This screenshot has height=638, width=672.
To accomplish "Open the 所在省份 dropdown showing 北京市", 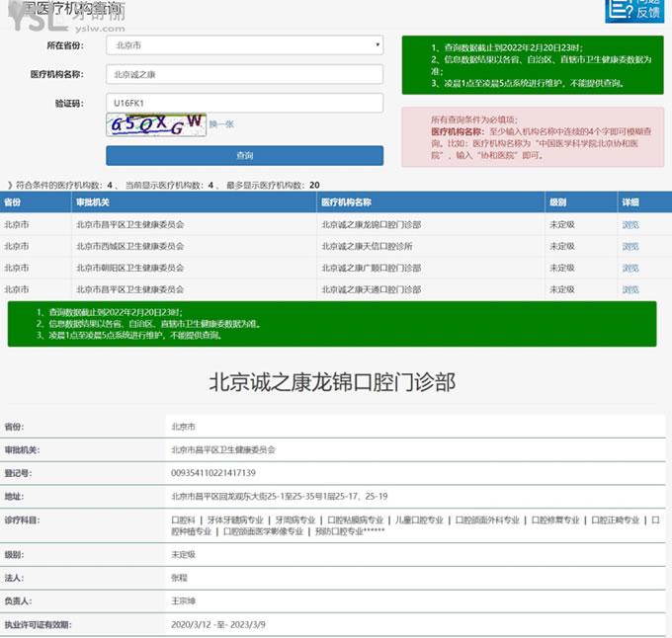I will click(x=245, y=45).
